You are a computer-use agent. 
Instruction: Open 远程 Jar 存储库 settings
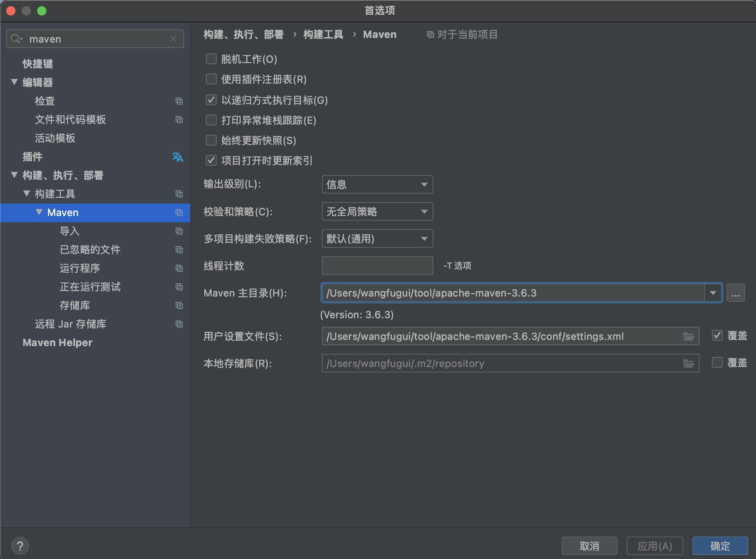click(x=70, y=324)
